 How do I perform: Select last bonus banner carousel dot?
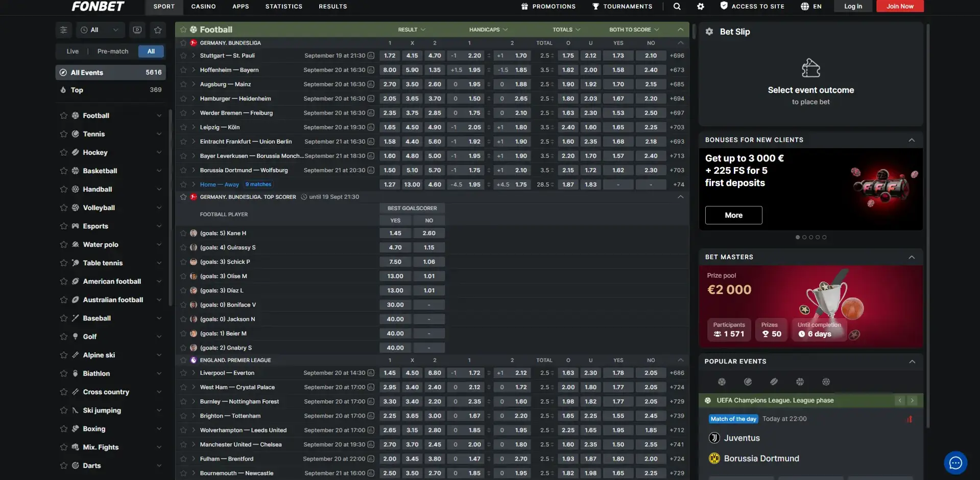[824, 237]
